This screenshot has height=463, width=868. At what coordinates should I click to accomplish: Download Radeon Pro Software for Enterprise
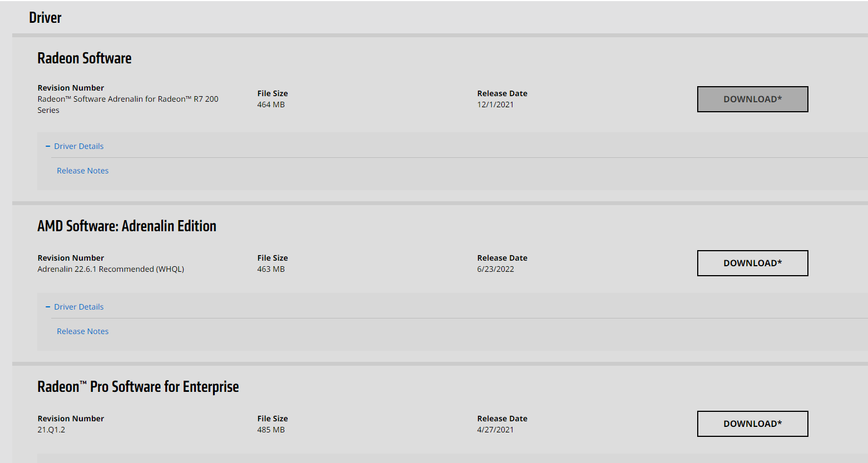pos(752,424)
